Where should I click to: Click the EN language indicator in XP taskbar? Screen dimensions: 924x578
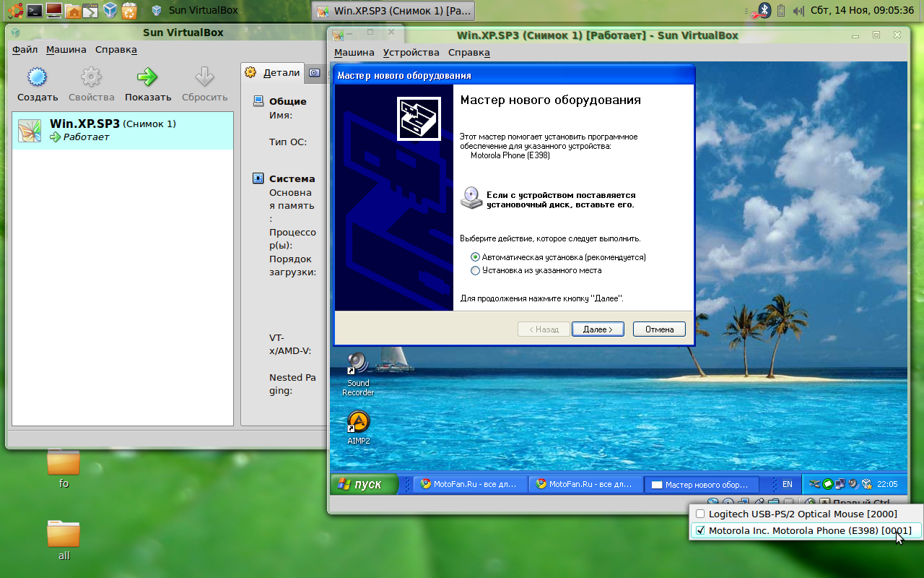[788, 484]
